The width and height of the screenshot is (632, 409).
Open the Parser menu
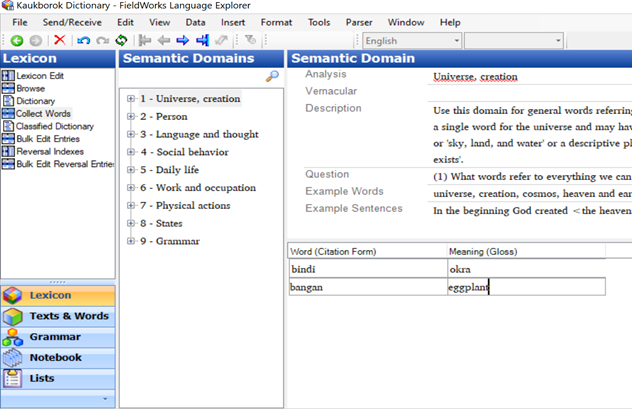click(x=359, y=23)
